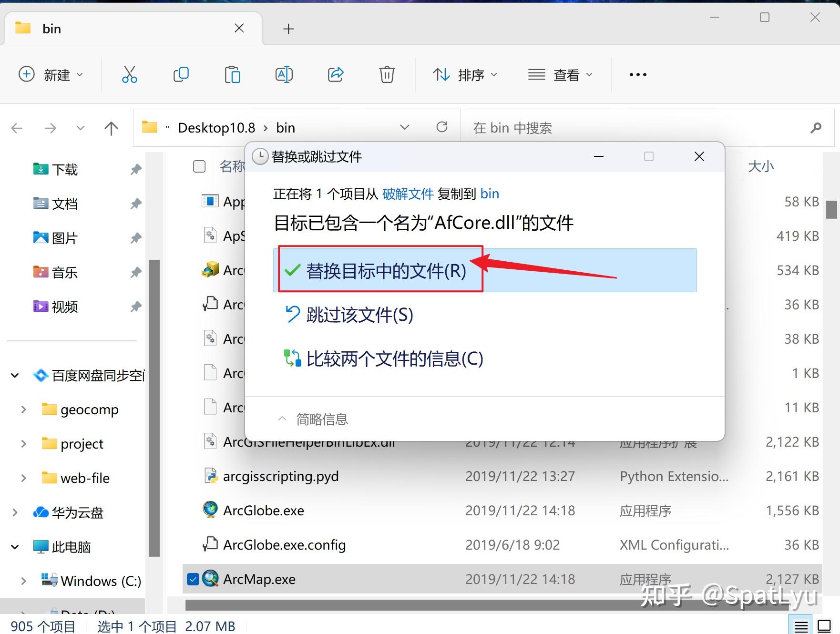This screenshot has height=634, width=840.
Task: Click the Copy icon in toolbar
Action: (x=181, y=74)
